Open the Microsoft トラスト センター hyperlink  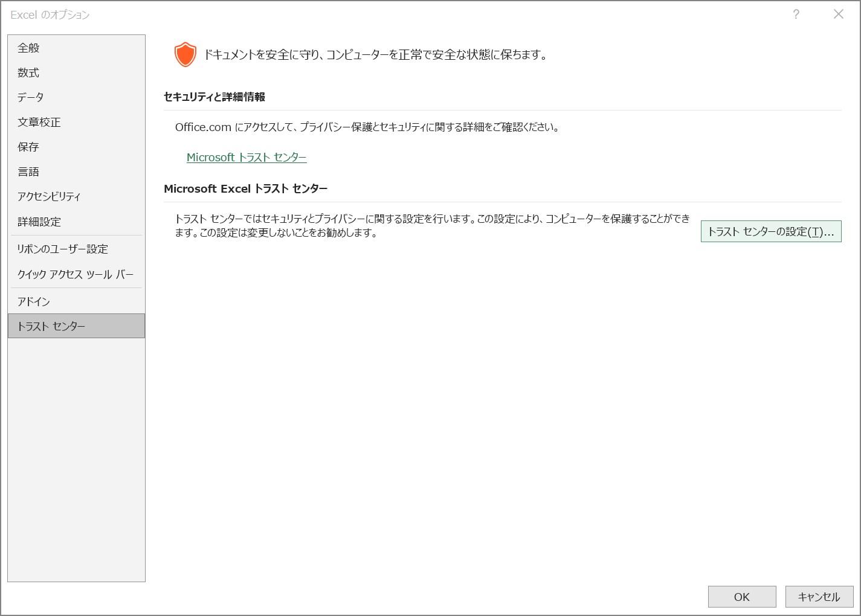coord(246,157)
